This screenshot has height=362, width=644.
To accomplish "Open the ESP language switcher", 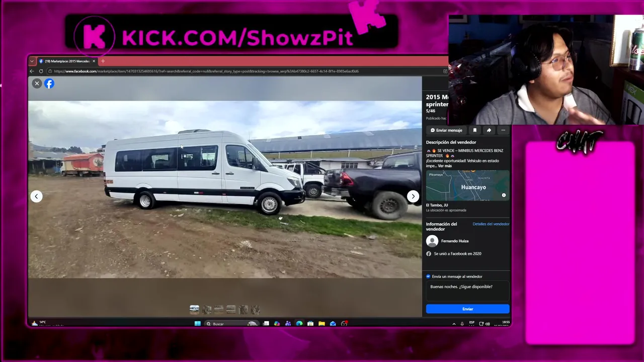I will [x=472, y=323].
